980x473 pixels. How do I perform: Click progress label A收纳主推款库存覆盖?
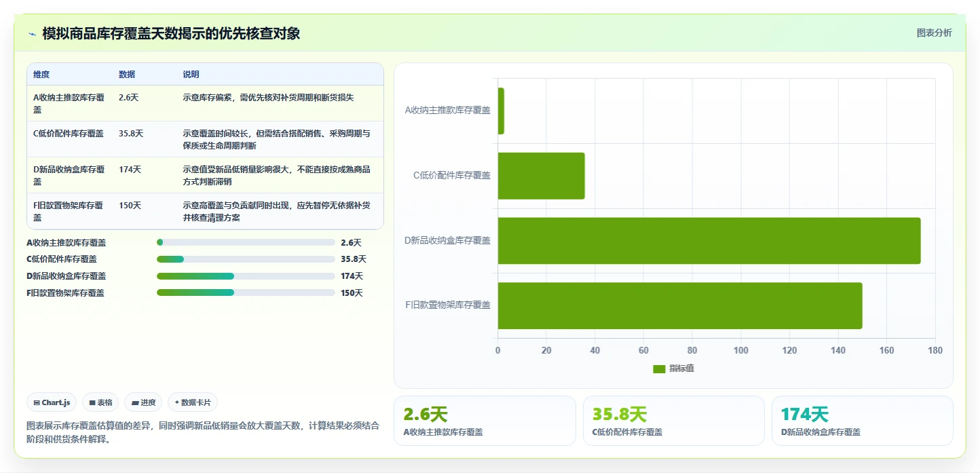67,242
